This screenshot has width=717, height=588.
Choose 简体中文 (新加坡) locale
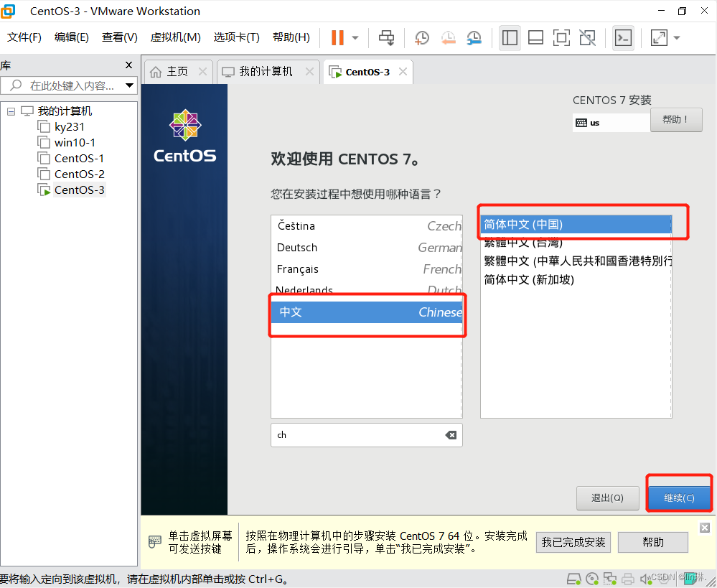(576, 279)
